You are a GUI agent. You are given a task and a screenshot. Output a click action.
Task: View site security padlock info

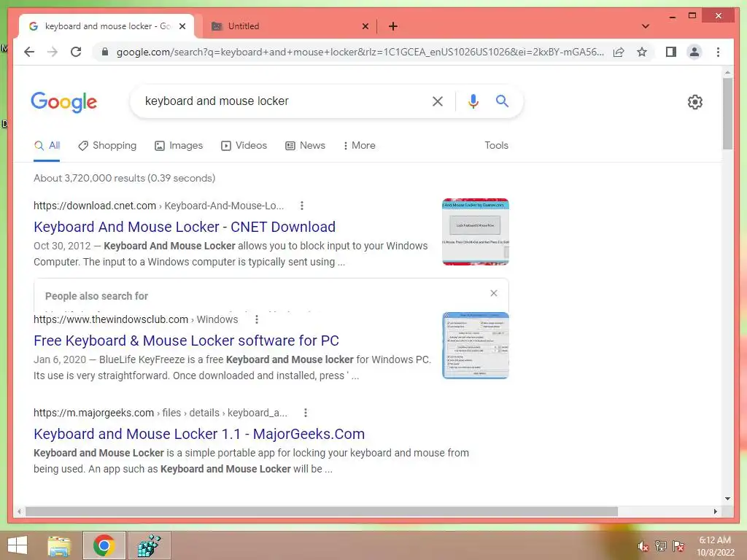(x=105, y=52)
